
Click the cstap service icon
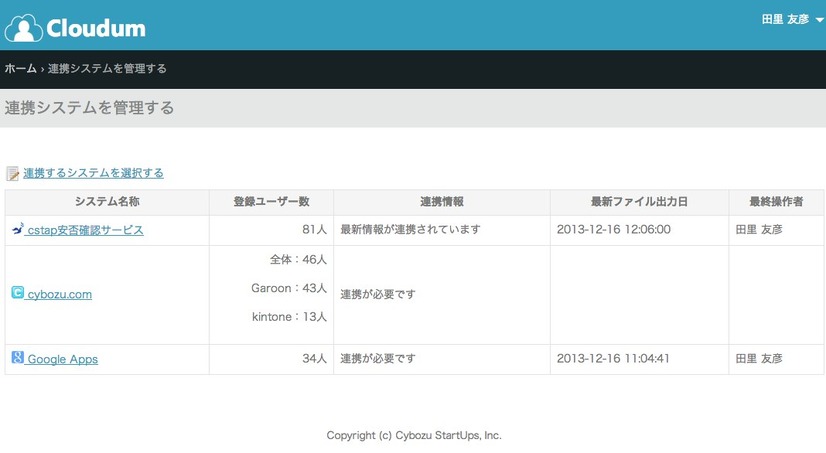coord(17,229)
